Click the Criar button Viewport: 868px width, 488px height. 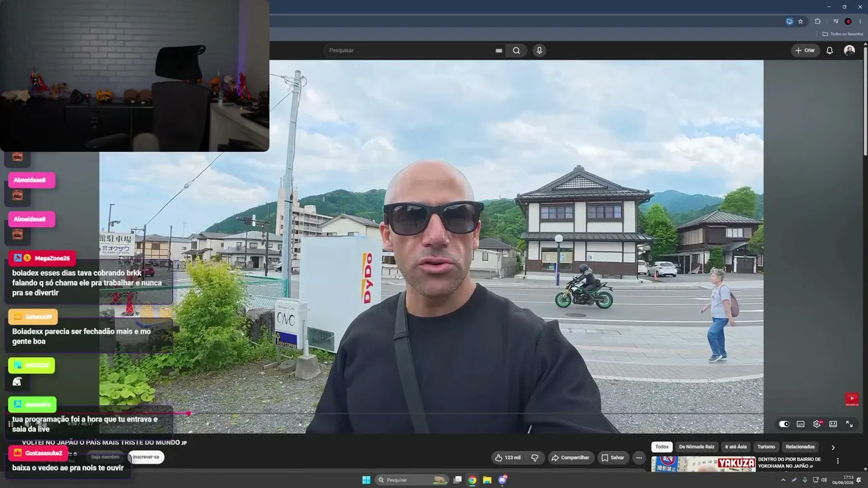pyautogui.click(x=805, y=50)
